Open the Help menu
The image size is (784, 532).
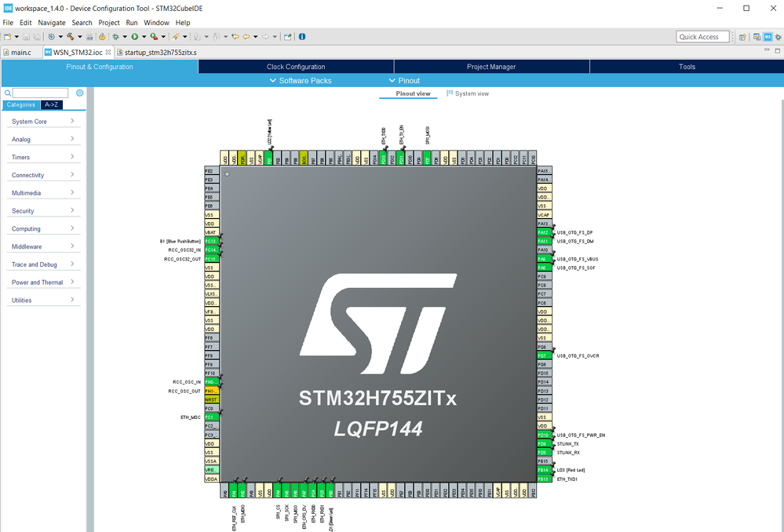pyautogui.click(x=183, y=23)
